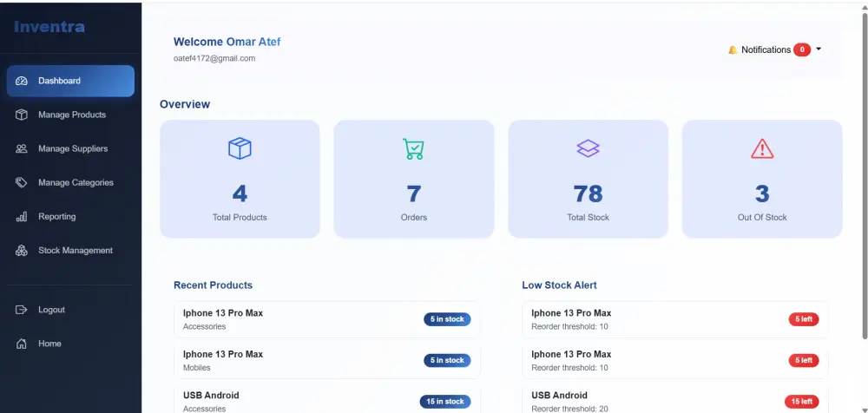Click the Manage Products box icon
Viewport: 868px width, 413px height.
[x=22, y=115]
